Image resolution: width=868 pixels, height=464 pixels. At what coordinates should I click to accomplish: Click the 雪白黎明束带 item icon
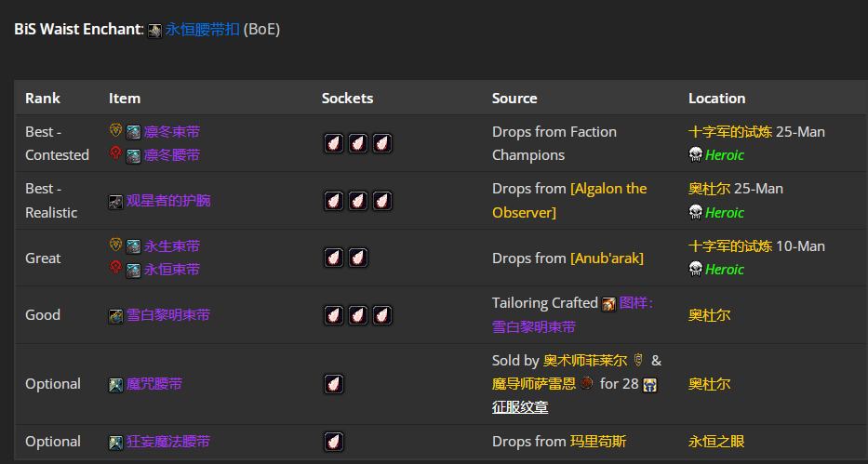(115, 316)
